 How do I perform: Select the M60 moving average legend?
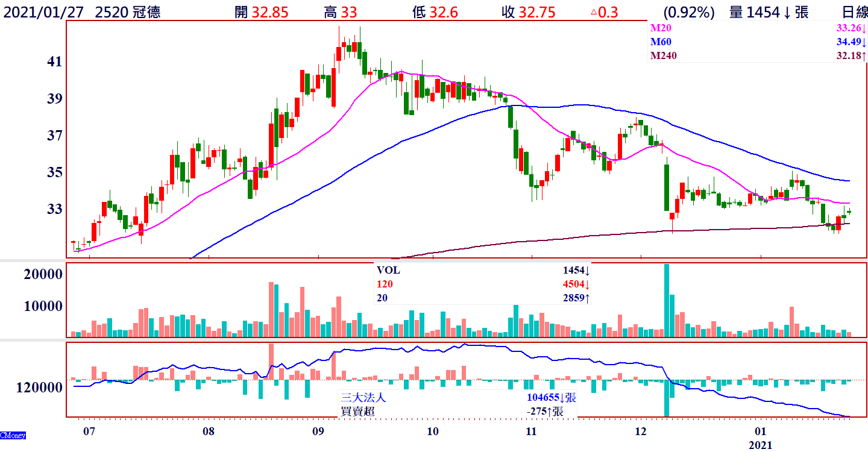point(661,42)
